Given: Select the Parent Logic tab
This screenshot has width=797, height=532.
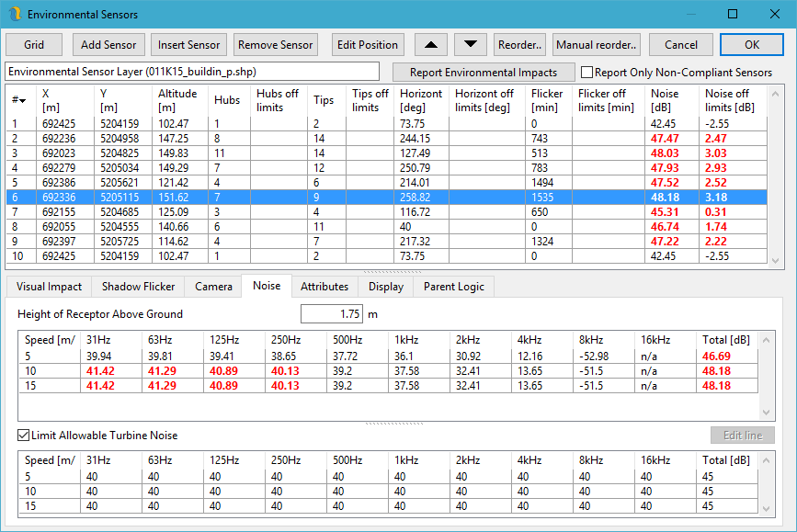Looking at the screenshot, I should (454, 287).
